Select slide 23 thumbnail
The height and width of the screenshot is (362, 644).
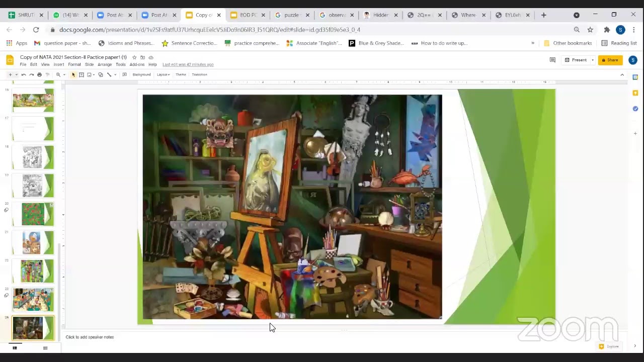click(x=33, y=299)
